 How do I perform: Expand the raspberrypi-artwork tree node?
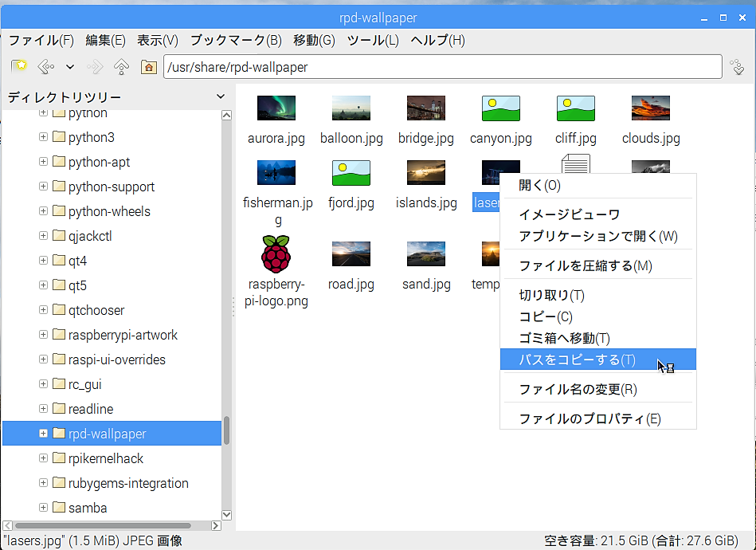click(x=43, y=334)
